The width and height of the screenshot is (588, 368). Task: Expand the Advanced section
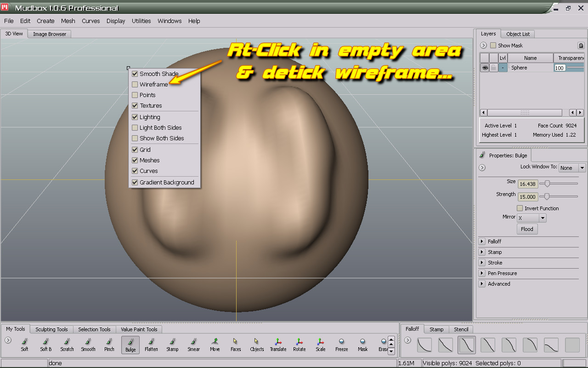coord(482,284)
